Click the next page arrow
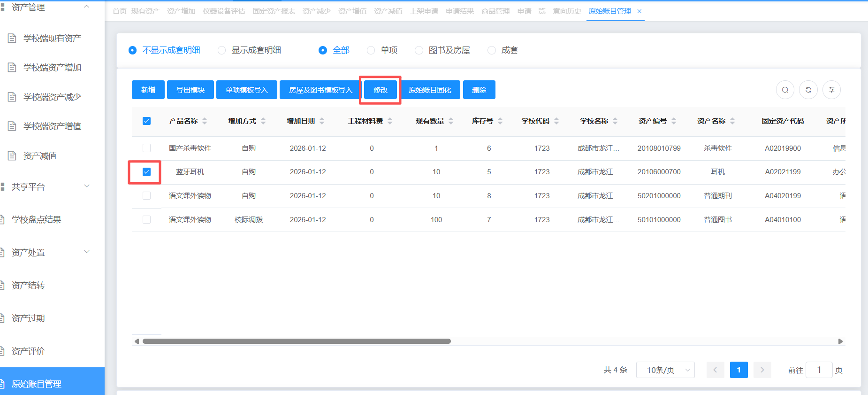 (762, 370)
